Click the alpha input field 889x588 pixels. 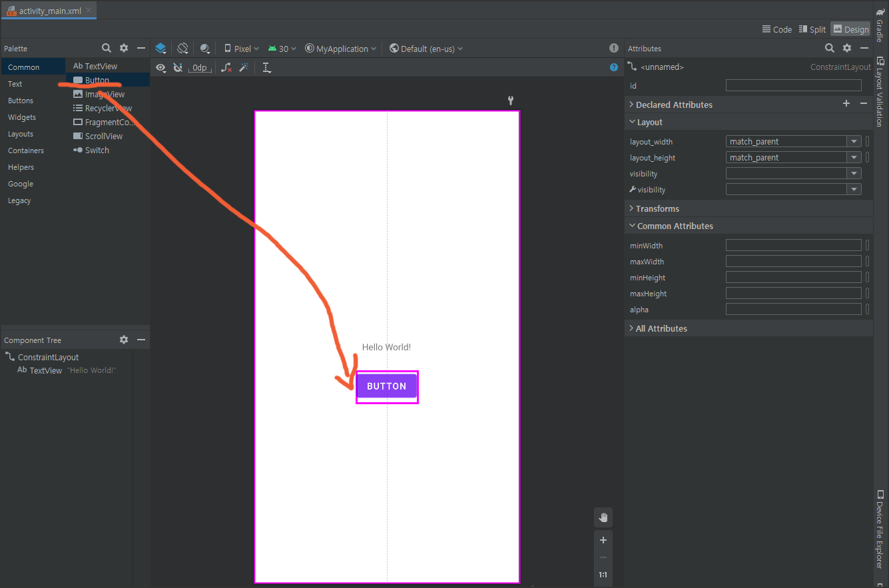[x=794, y=309]
